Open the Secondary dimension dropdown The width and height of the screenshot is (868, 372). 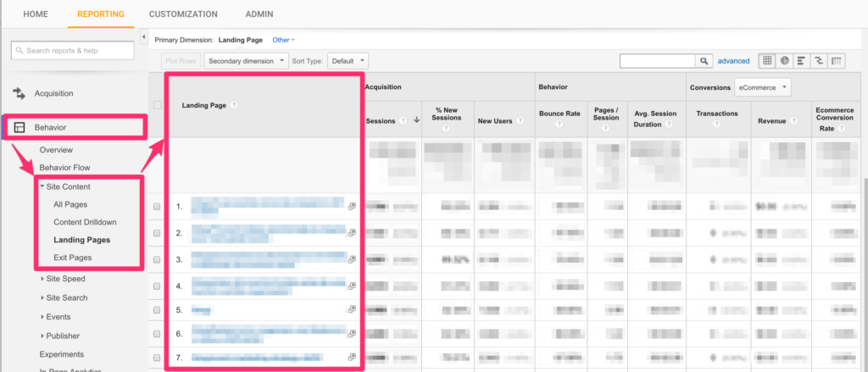246,61
